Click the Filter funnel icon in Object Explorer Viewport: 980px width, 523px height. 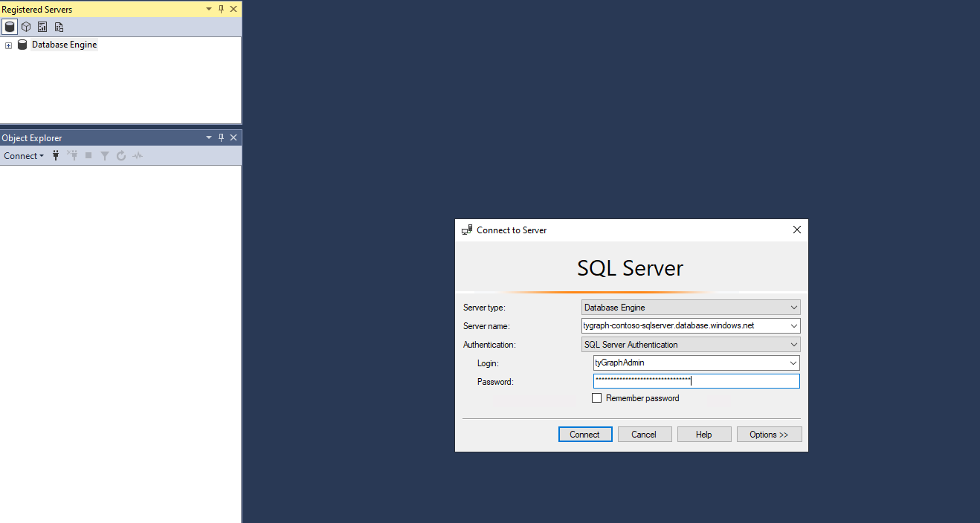[105, 156]
